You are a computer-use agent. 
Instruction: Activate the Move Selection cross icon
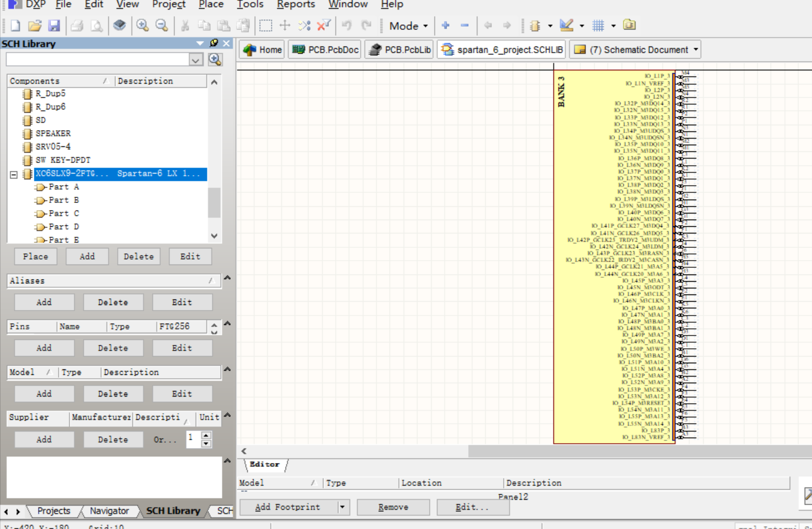click(x=285, y=26)
